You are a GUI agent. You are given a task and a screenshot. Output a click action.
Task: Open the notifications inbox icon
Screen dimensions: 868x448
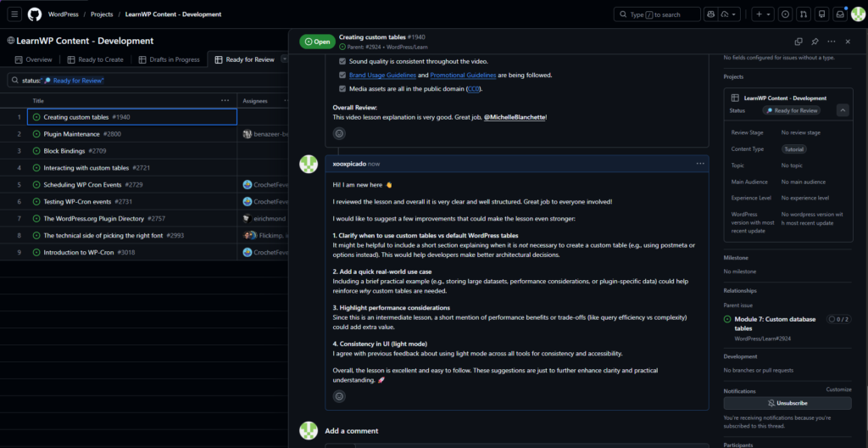tap(840, 14)
